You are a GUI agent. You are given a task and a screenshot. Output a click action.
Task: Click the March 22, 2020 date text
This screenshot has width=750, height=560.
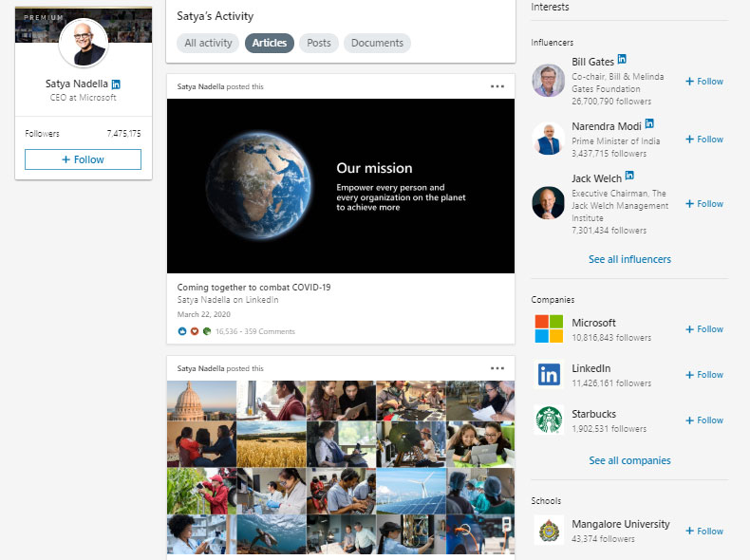coord(204,314)
